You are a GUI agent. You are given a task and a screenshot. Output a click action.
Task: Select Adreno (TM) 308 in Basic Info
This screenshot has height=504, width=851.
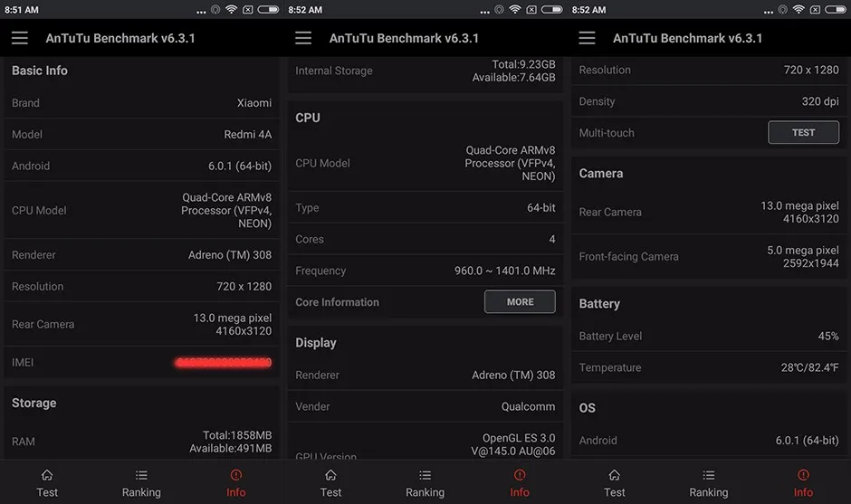pos(230,254)
